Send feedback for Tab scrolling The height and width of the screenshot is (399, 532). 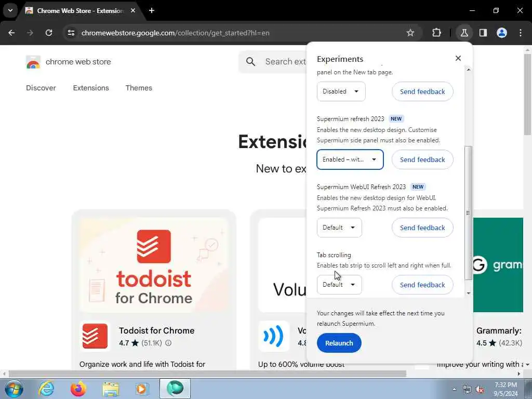[422, 285]
